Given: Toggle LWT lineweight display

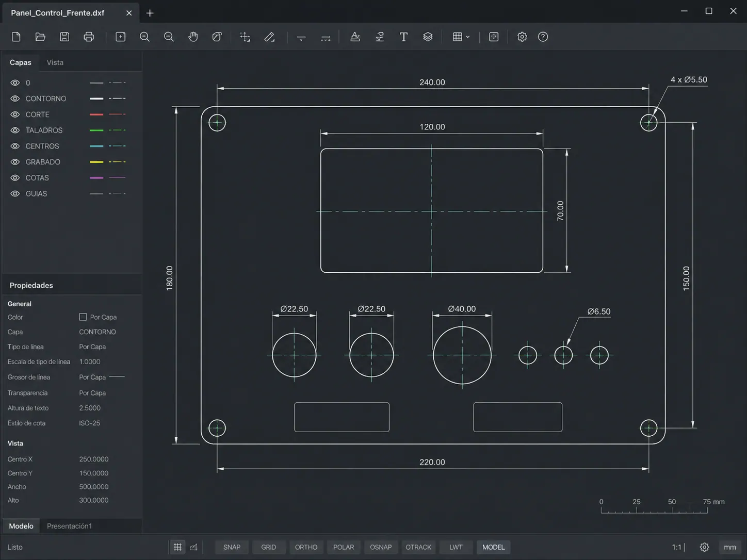Looking at the screenshot, I should (456, 547).
